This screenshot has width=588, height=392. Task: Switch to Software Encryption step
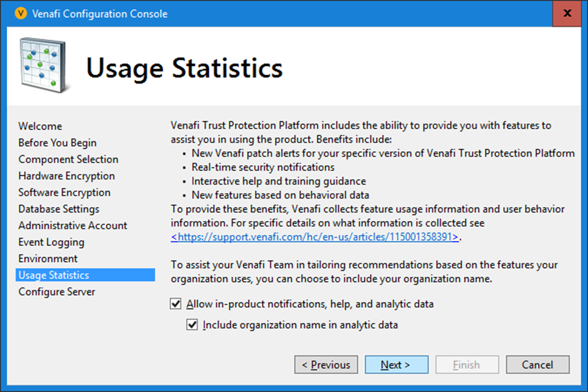coord(64,192)
